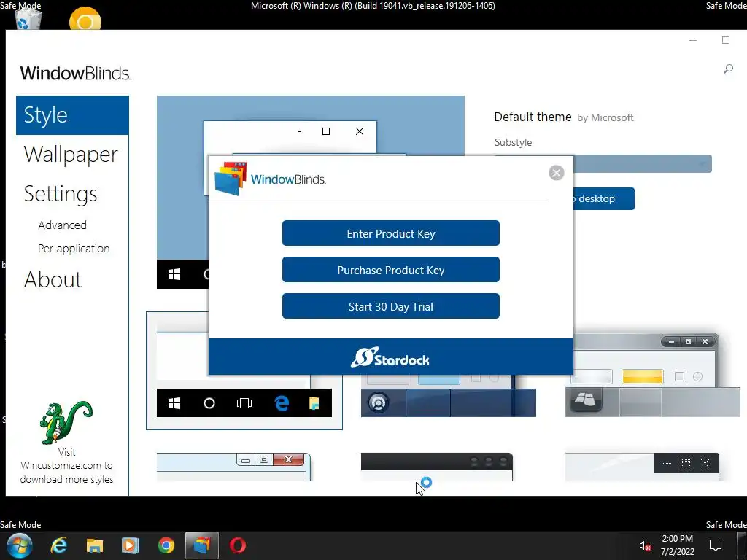Open File Explorer from taskbar
747x560 pixels.
pyautogui.click(x=95, y=545)
